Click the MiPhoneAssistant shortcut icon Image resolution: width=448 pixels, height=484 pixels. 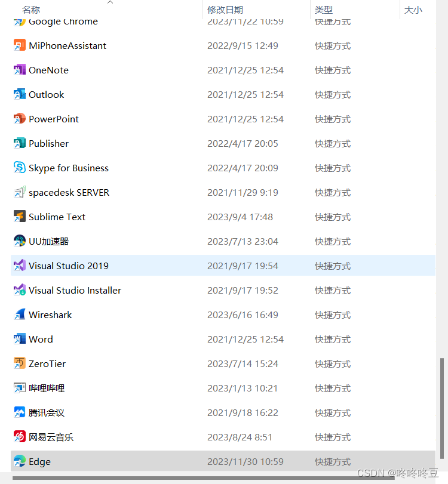(20, 45)
